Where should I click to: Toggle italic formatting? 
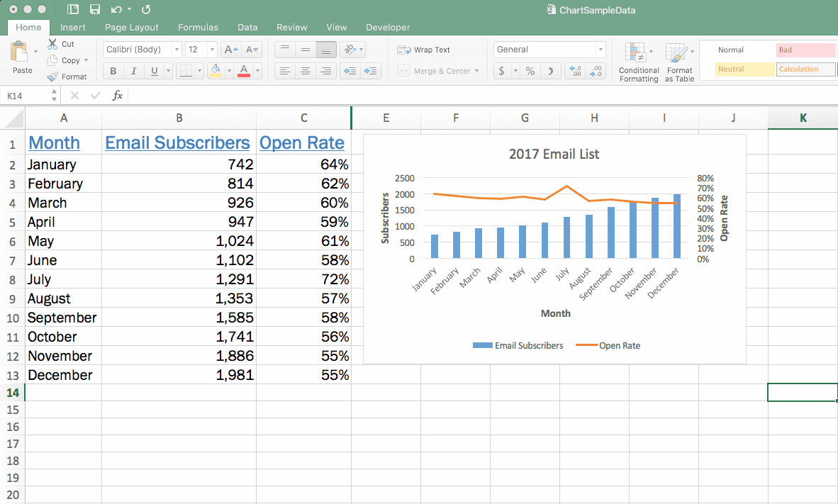(133, 71)
